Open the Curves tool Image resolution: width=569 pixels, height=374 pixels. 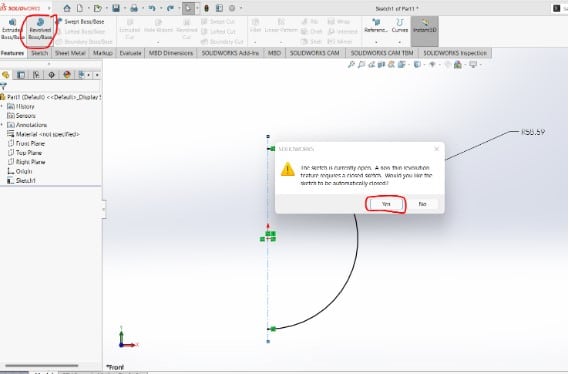tap(400, 26)
